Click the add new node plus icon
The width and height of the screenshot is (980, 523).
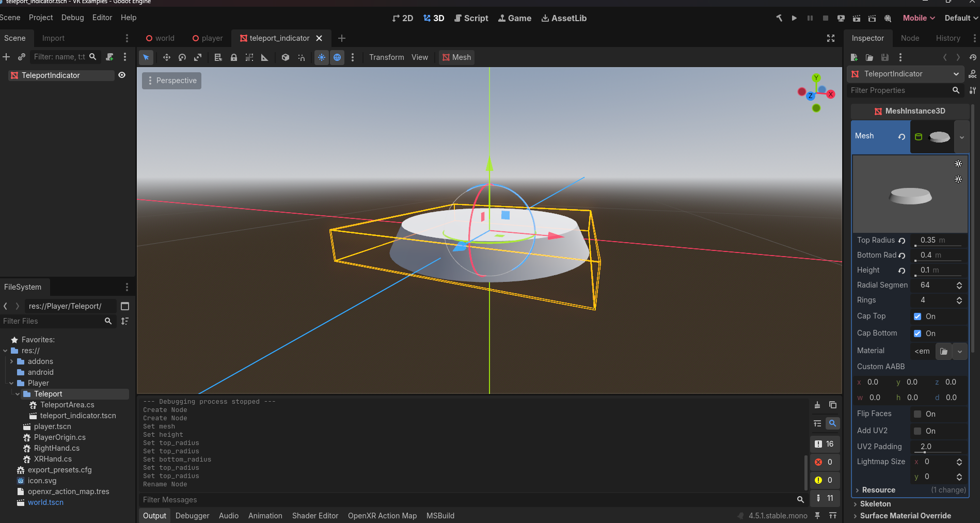point(6,57)
